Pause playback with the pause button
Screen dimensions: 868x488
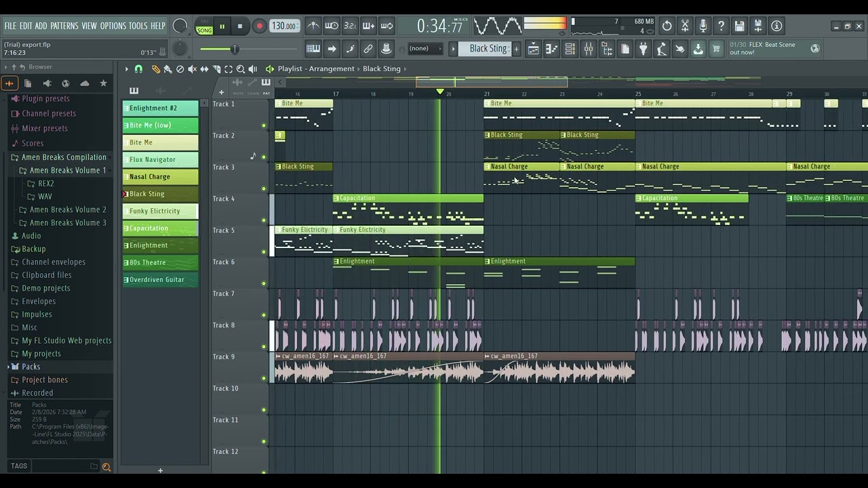[222, 26]
